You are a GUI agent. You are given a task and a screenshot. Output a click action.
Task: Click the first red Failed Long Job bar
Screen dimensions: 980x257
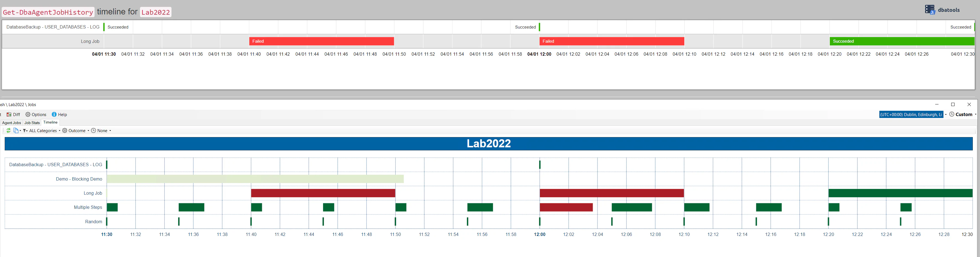tap(321, 41)
